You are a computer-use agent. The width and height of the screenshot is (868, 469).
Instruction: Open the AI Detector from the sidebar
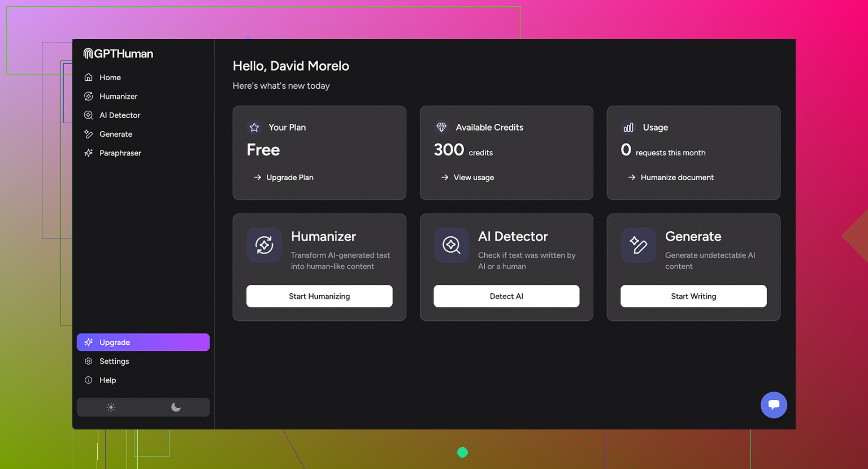[x=120, y=115]
